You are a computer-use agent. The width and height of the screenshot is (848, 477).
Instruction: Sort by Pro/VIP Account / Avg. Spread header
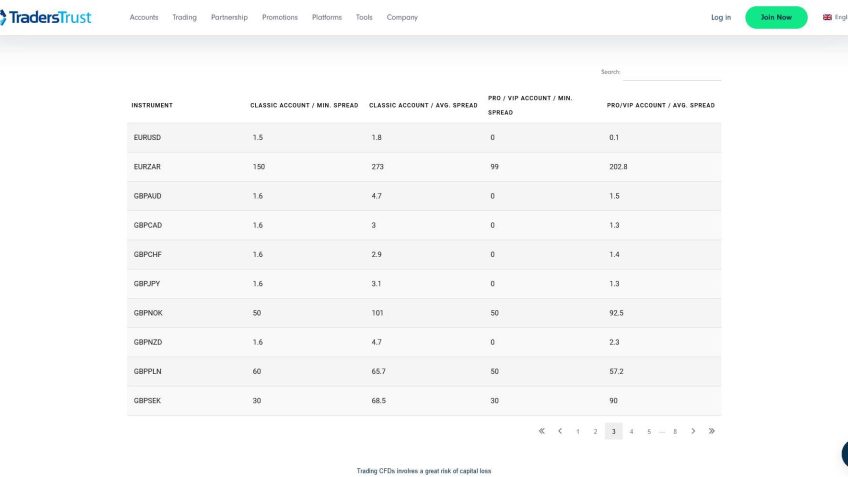coord(660,105)
